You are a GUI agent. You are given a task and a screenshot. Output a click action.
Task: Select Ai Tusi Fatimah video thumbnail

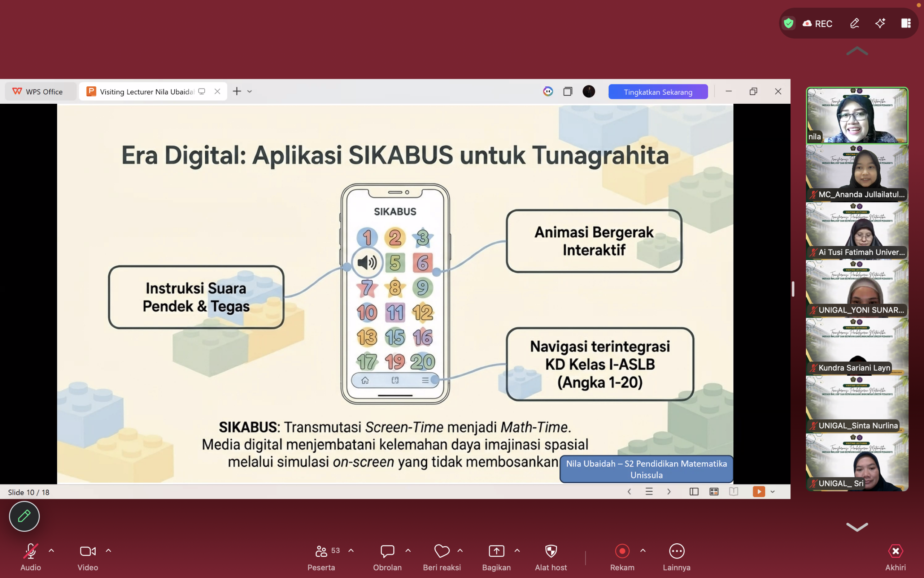click(857, 231)
